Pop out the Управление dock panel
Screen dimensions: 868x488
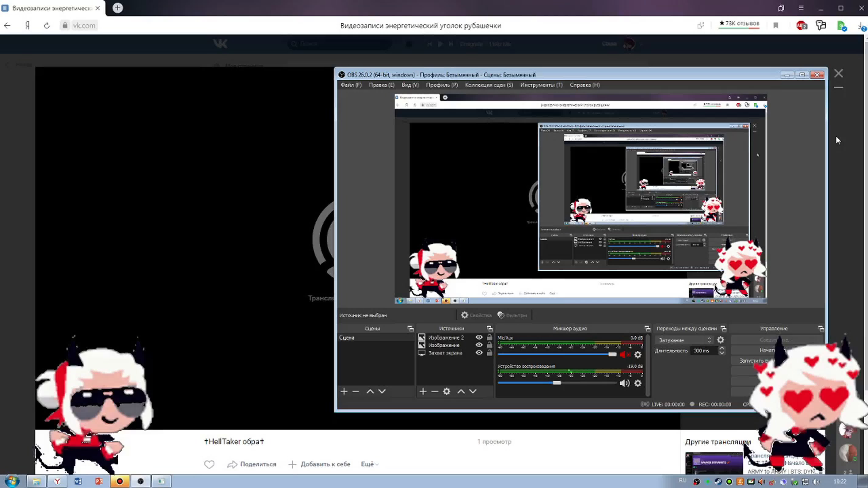(821, 328)
